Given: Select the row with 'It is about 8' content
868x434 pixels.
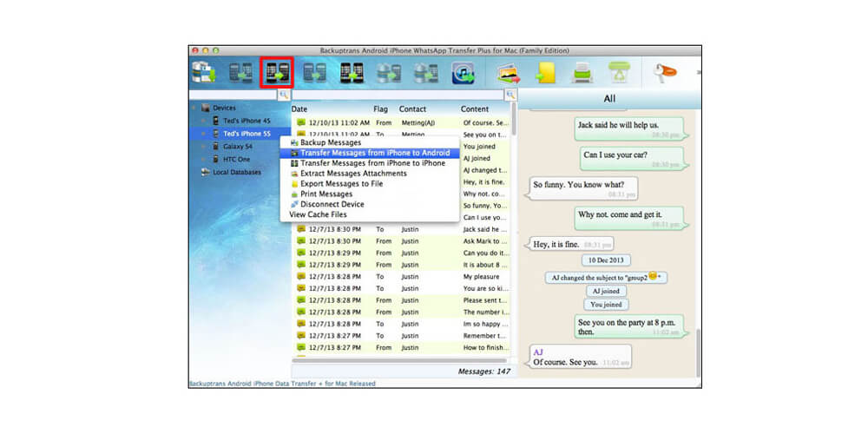Looking at the screenshot, I should click(x=403, y=265).
